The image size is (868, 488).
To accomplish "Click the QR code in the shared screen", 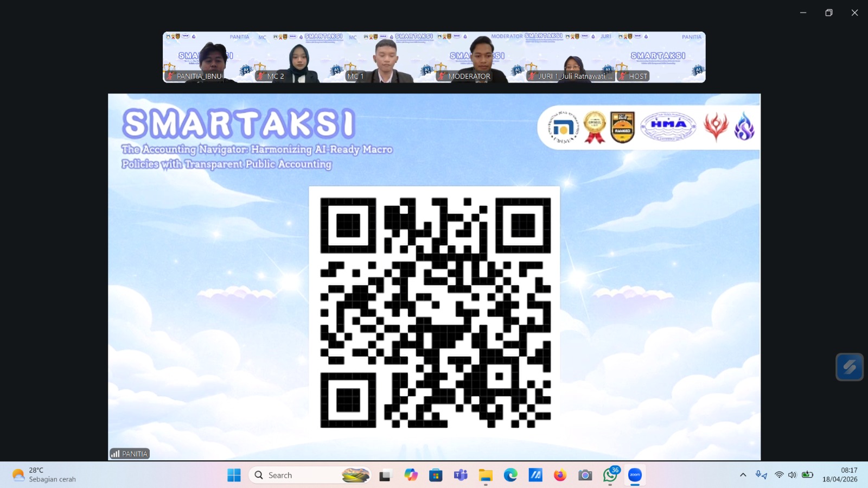I will coord(435,313).
